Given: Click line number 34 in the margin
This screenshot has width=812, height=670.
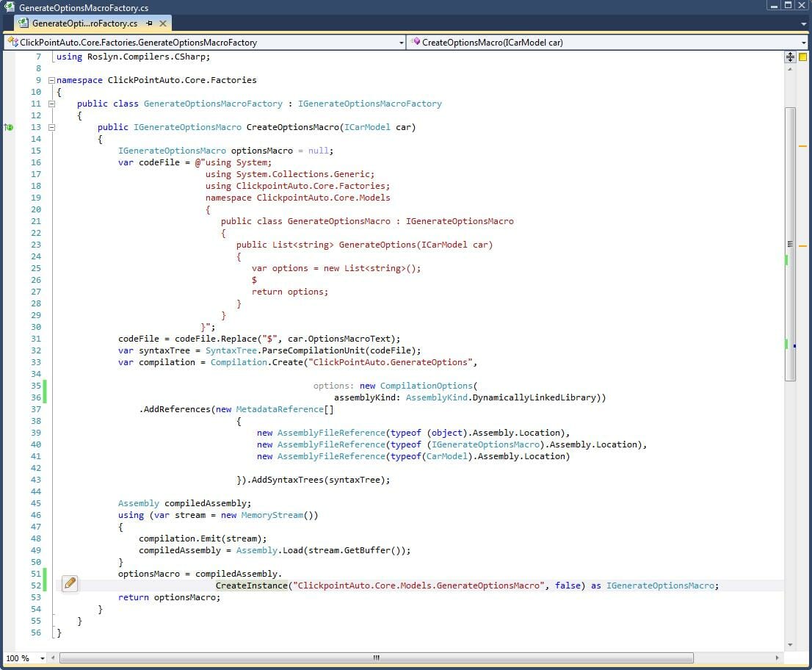Looking at the screenshot, I should [x=36, y=374].
